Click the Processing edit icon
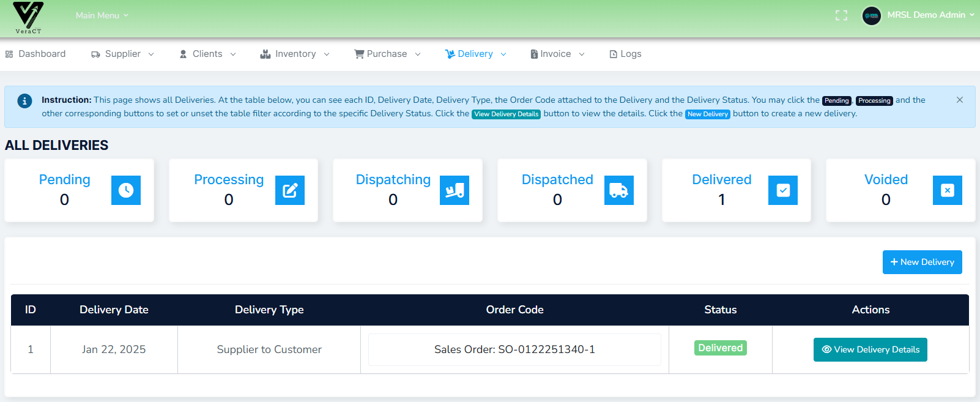Screen dimensions: 980x402 point(290,190)
